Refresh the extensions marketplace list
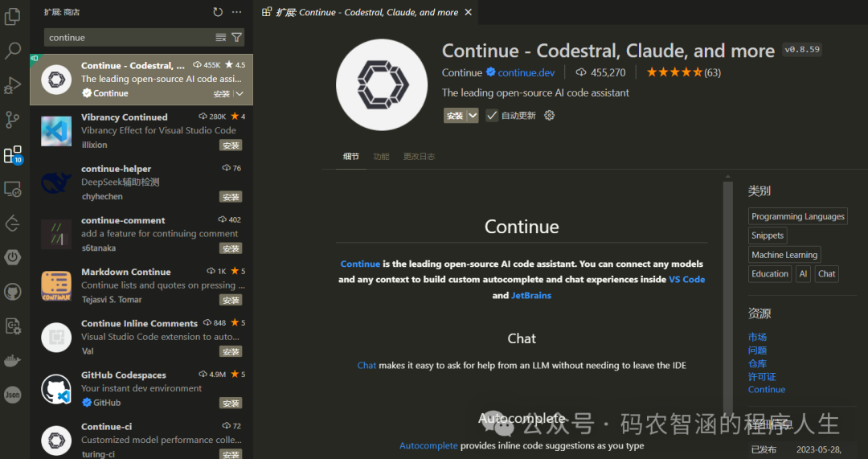The image size is (868, 459). point(218,12)
